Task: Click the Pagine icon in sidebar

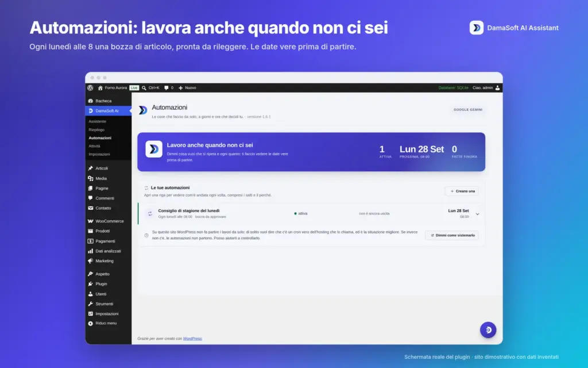Action: (90, 189)
